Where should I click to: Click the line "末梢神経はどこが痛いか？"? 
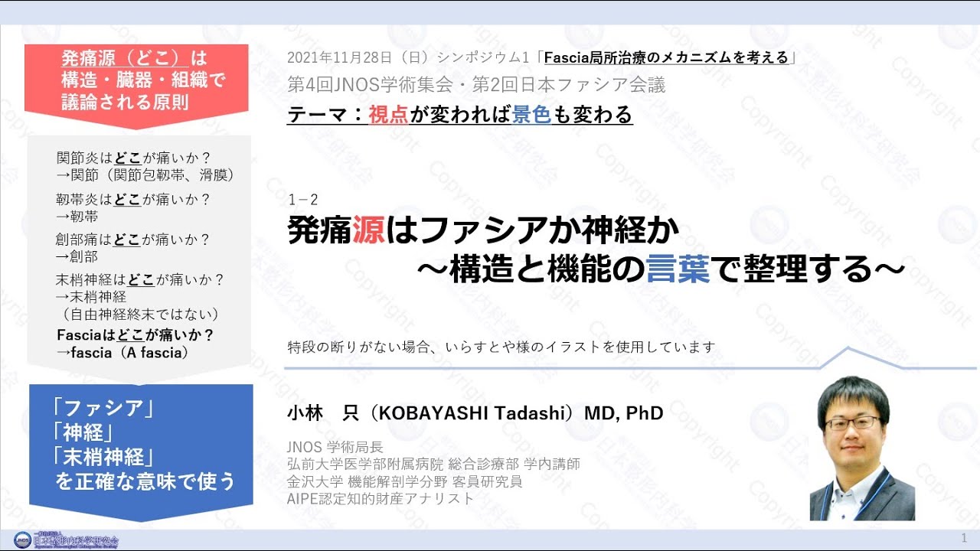[141, 280]
